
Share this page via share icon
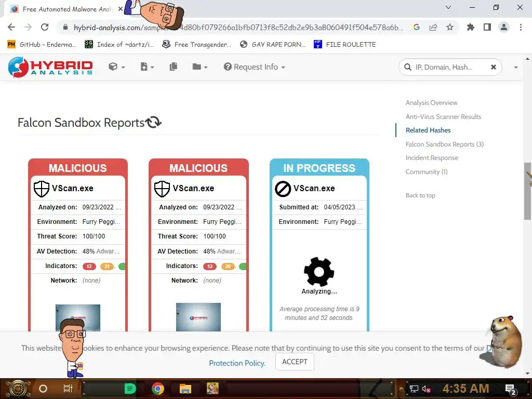433,27
